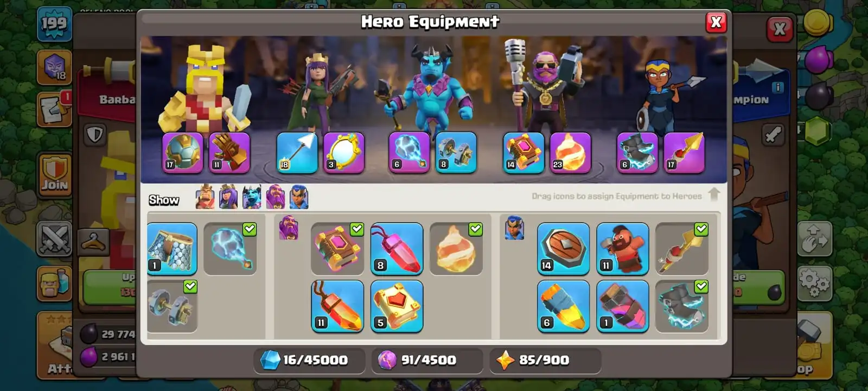Viewport: 868px width, 391px height.
Task: Select the level 1 Haste Vial equipment
Action: pyautogui.click(x=623, y=306)
